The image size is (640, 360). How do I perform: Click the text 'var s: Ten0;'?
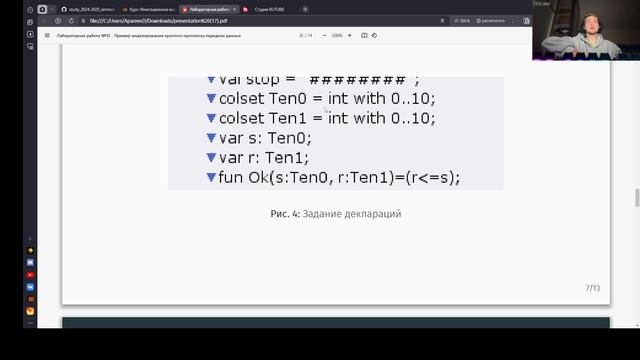265,138
